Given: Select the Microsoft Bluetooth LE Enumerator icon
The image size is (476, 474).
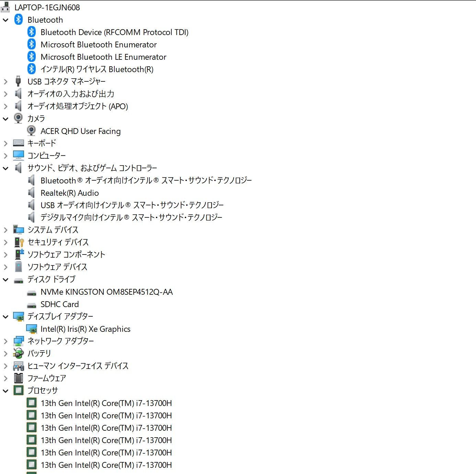Looking at the screenshot, I should (32, 57).
